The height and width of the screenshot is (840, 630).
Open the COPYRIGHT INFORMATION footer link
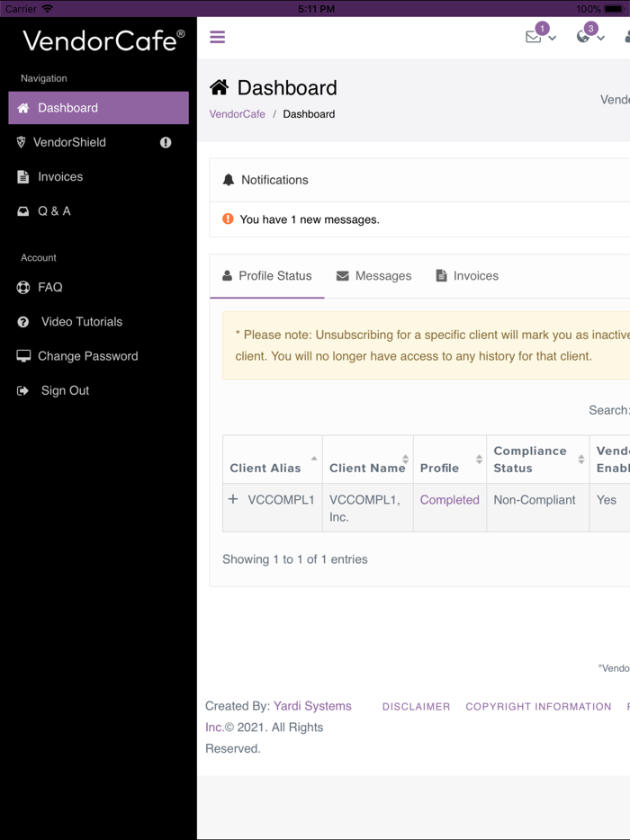pos(538,707)
